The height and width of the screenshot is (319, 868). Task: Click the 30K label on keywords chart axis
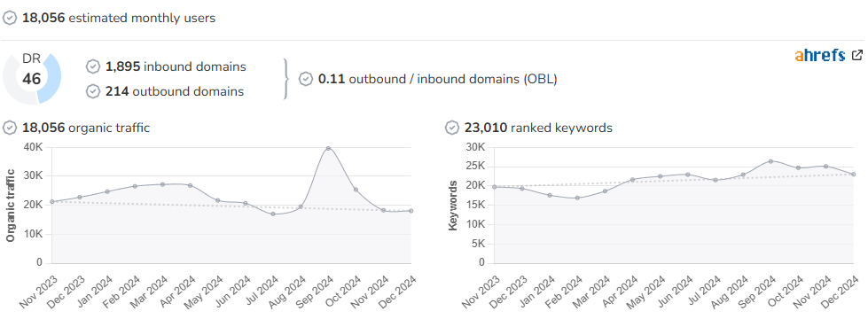pyautogui.click(x=475, y=146)
